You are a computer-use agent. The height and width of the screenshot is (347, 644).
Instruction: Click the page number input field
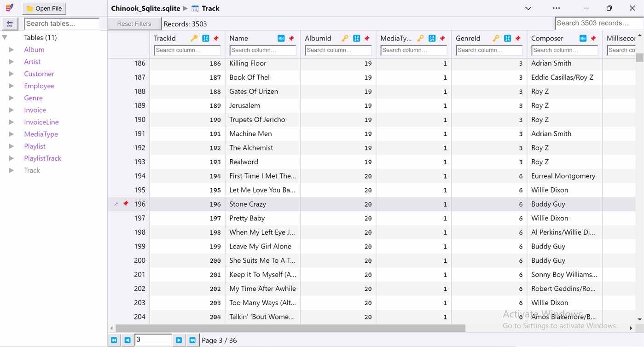point(153,340)
